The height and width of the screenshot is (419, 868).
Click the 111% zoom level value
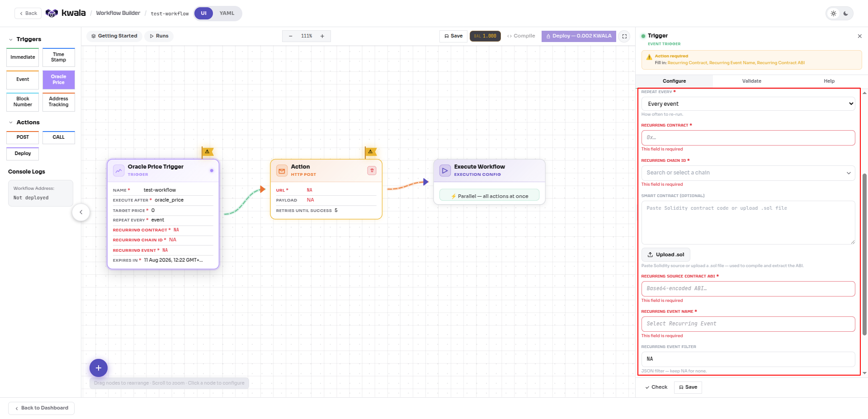[x=307, y=36]
